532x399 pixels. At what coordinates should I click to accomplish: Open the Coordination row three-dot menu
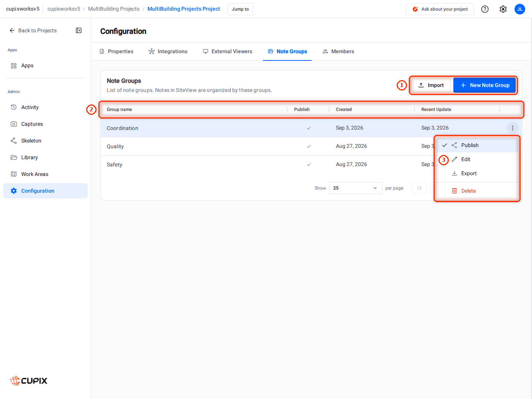point(512,128)
